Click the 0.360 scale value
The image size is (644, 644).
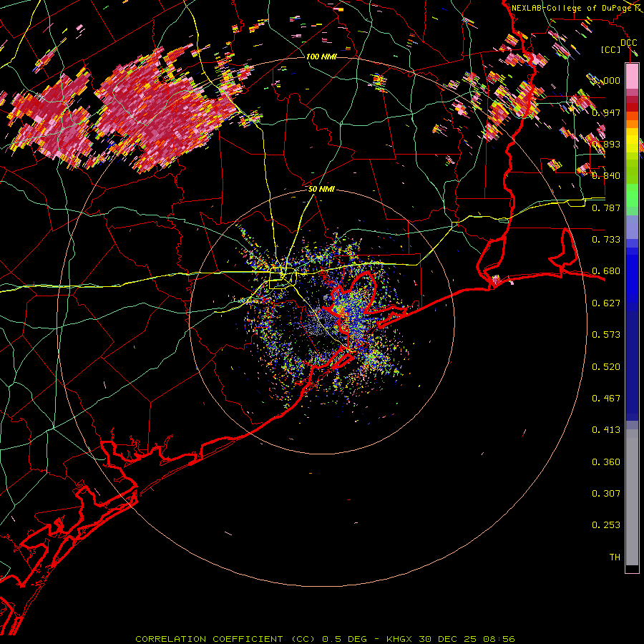point(606,462)
